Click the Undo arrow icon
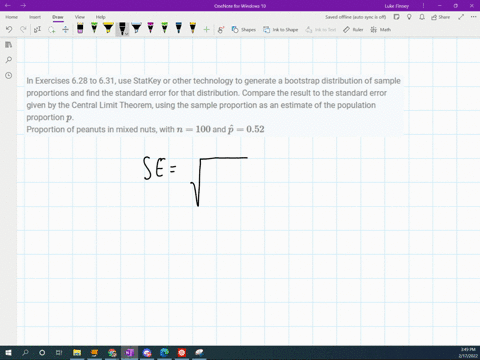The image size is (480, 360). (x=9, y=30)
